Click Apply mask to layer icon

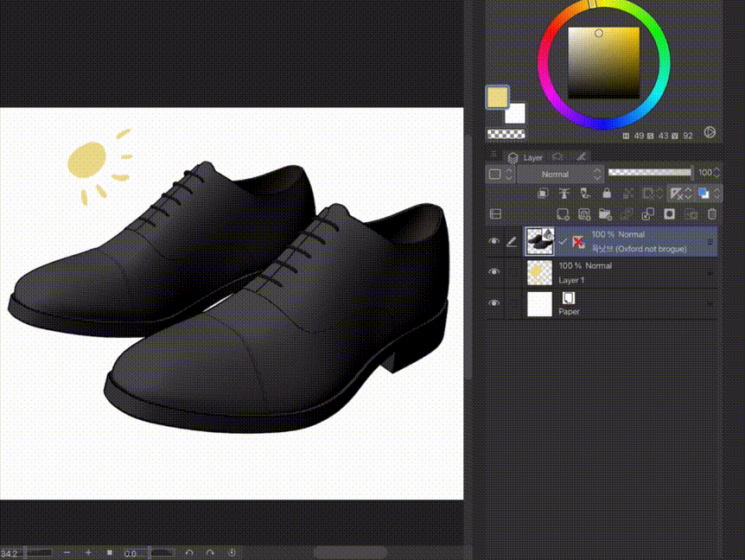point(691,214)
